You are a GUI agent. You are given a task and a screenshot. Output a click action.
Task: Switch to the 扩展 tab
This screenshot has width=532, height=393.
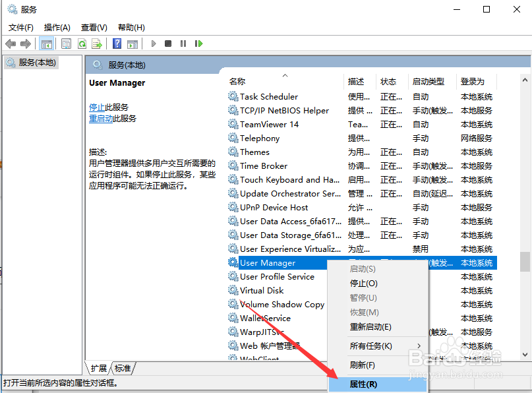[x=98, y=369]
